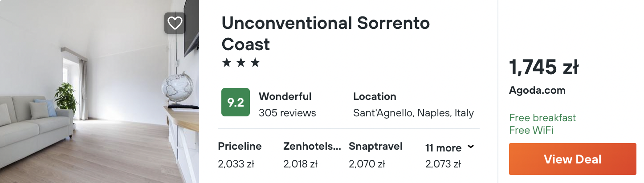
Task: Open the Agoda.com provider link
Action: click(x=537, y=90)
